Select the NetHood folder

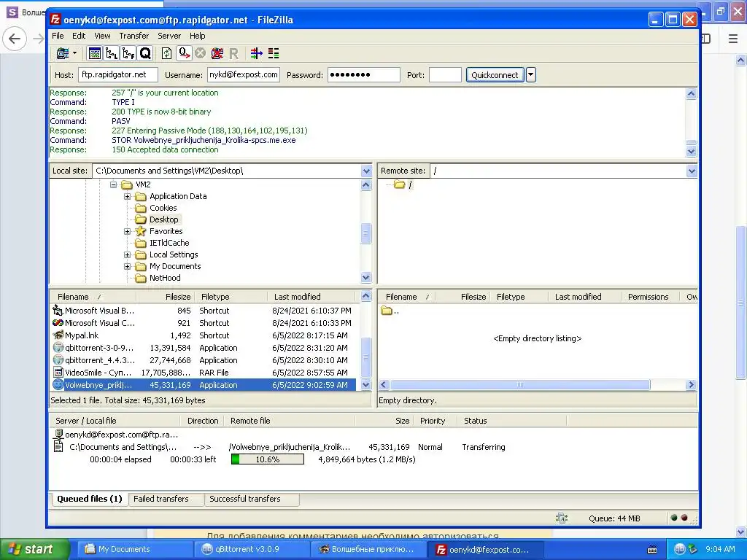(158, 278)
